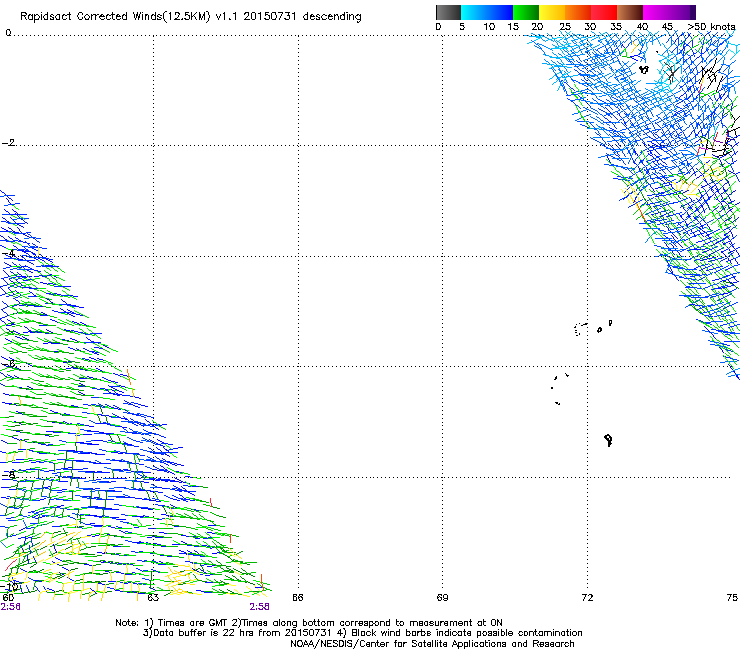Click the island outline near 72E, 7S

608,440
